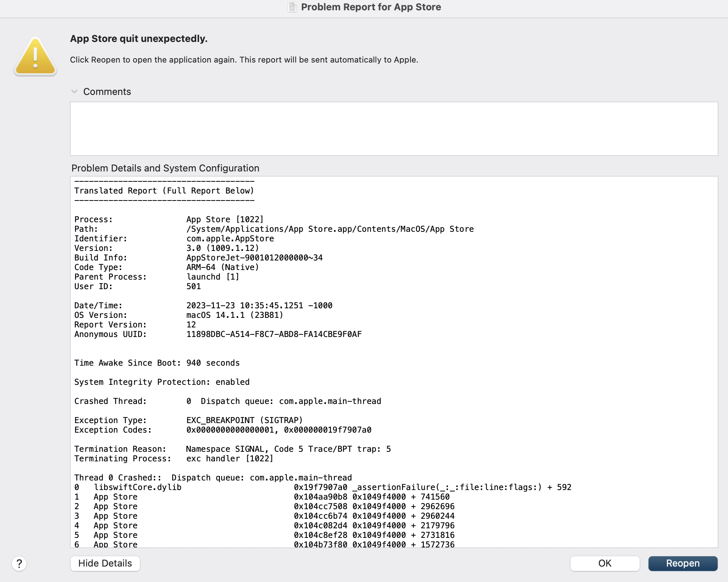Collapse the Comments disclosure chevron
Image resolution: width=728 pixels, height=582 pixels.
coord(74,92)
